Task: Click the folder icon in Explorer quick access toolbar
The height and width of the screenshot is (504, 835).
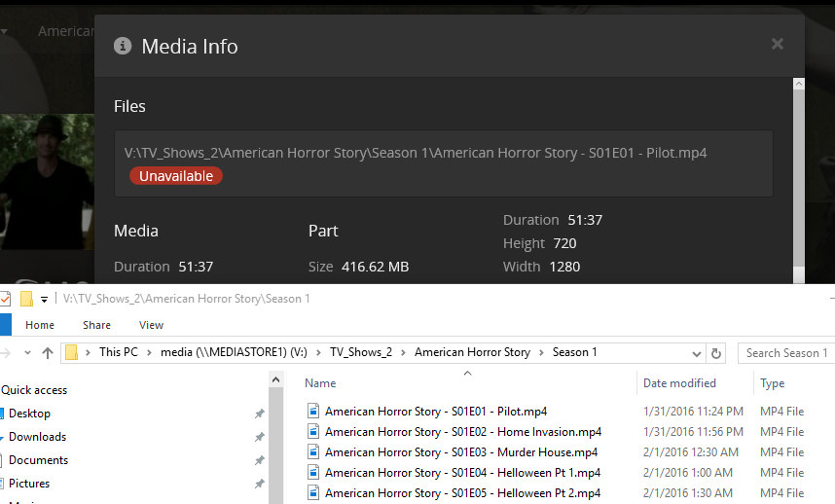Action: [26, 299]
